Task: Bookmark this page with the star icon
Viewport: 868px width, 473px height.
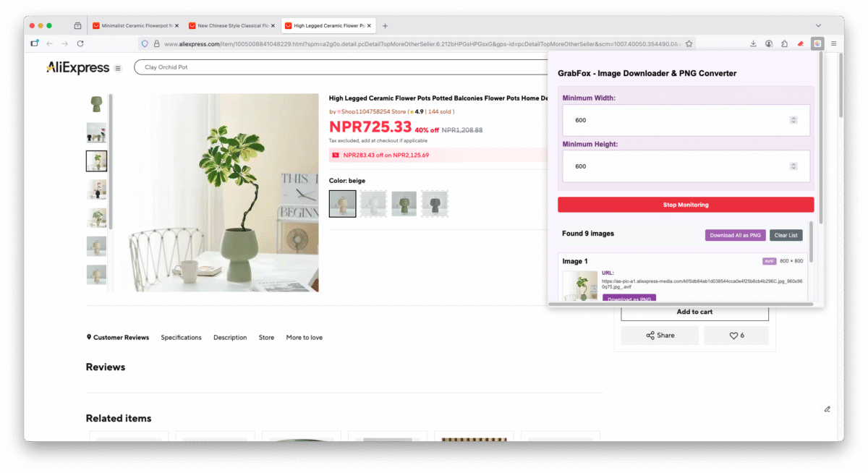Action: point(689,43)
